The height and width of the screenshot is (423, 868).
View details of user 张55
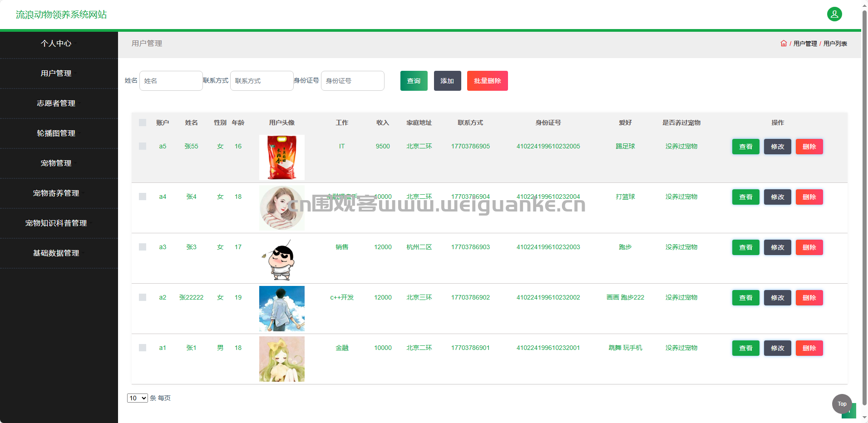[x=746, y=147]
